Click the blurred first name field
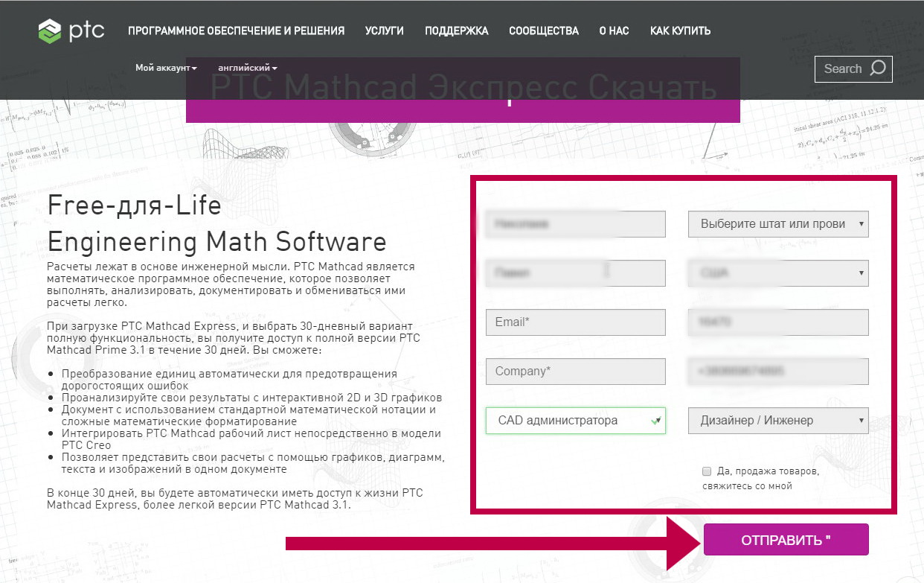This screenshot has width=924, height=583. (575, 224)
